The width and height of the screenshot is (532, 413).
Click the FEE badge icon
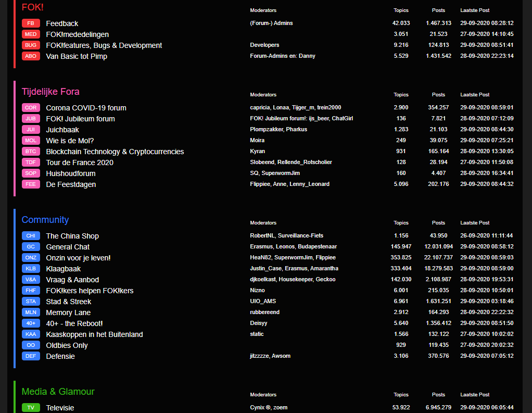pyautogui.click(x=31, y=184)
